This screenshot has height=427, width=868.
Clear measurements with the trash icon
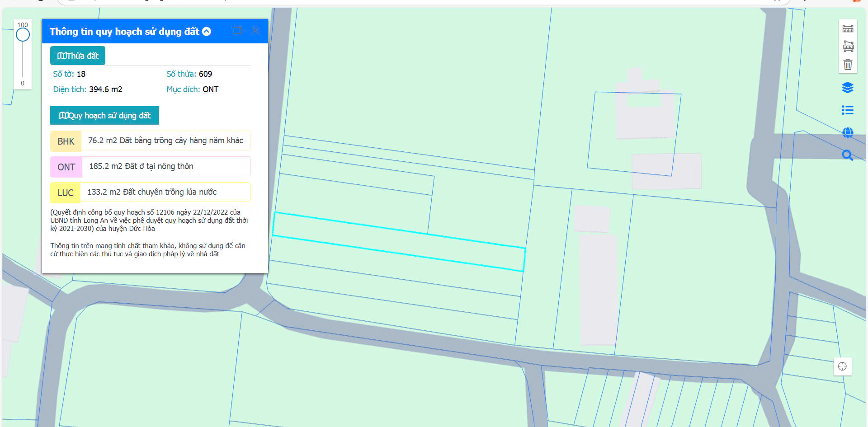[x=848, y=65]
